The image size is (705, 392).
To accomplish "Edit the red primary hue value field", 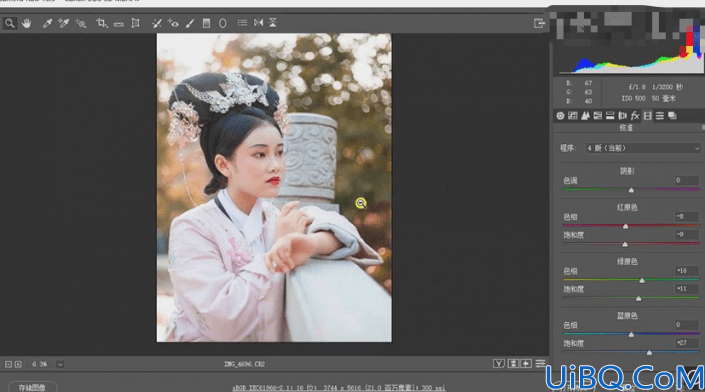I will click(687, 216).
